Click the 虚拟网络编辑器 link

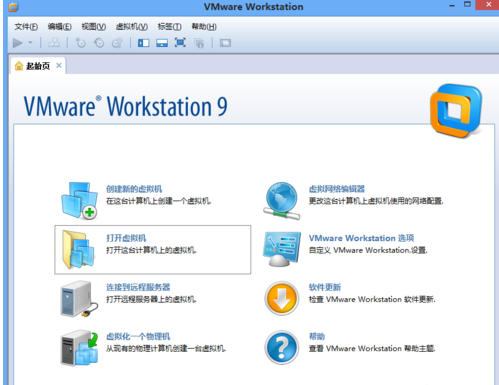click(x=337, y=189)
